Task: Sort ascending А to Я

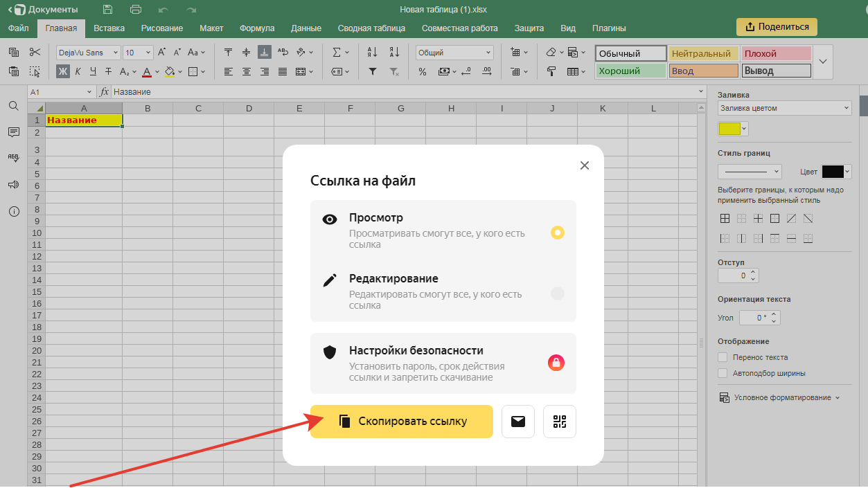Action: [372, 52]
